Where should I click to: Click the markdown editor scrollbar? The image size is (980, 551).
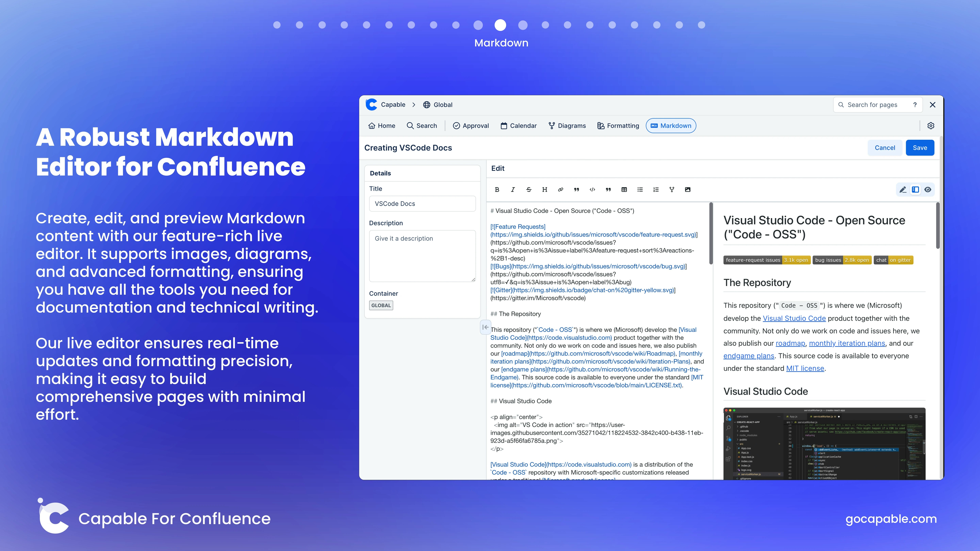pyautogui.click(x=711, y=233)
